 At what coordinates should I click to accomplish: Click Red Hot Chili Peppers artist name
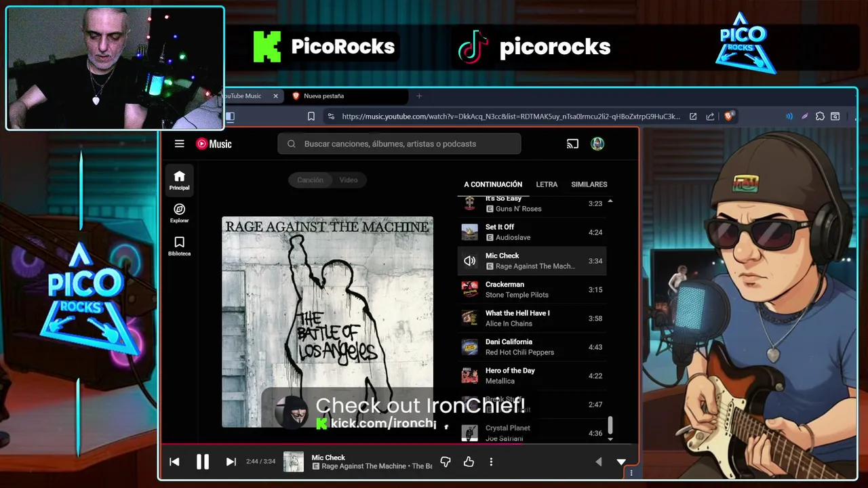coord(519,352)
